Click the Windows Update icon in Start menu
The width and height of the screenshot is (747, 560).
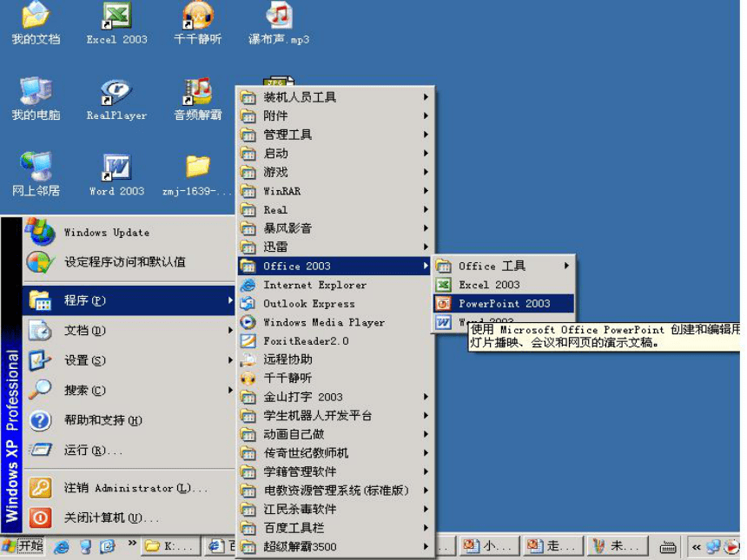pyautogui.click(x=40, y=232)
